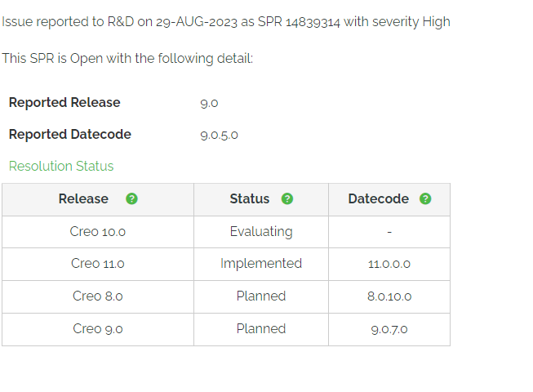Click the help icon beside Release header
Viewport: 533px width, 392px height.
point(132,199)
